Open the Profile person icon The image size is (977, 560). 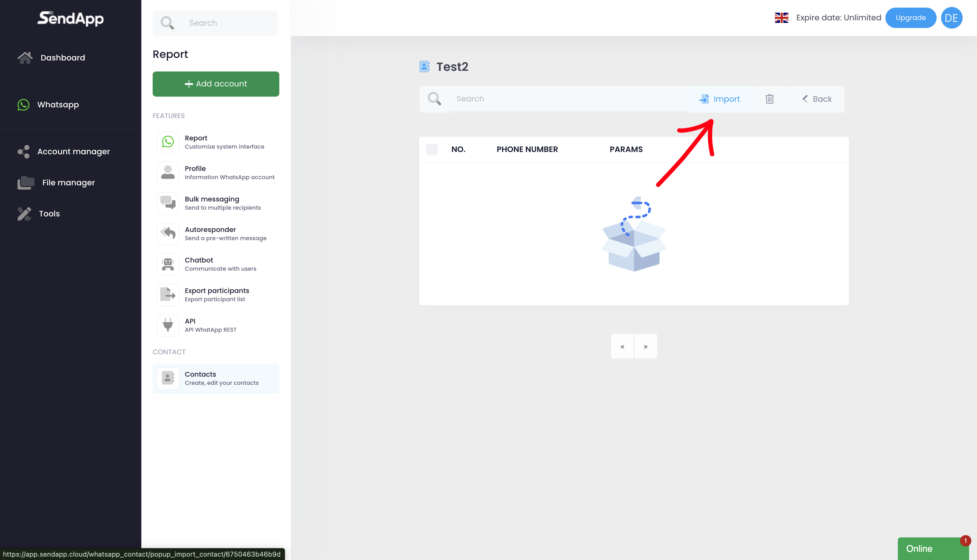point(168,173)
